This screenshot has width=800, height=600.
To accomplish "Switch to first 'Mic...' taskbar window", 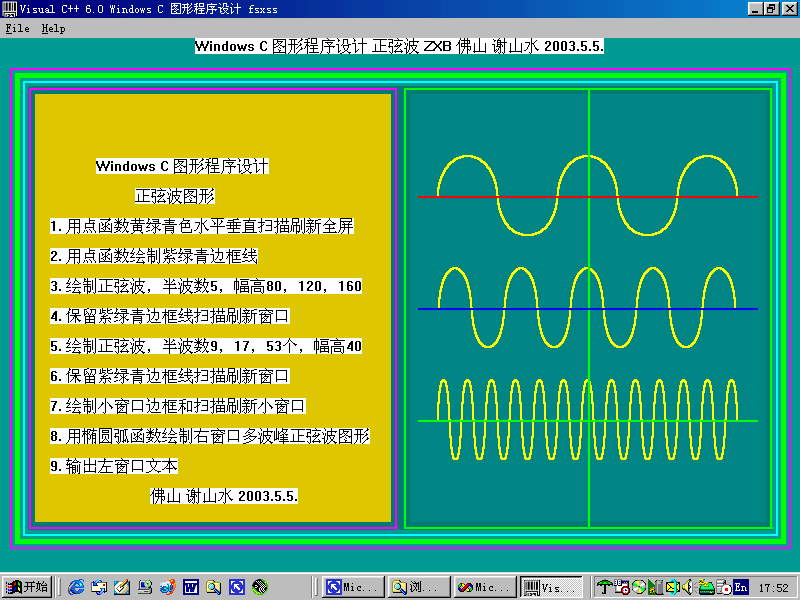I will pyautogui.click(x=353, y=587).
